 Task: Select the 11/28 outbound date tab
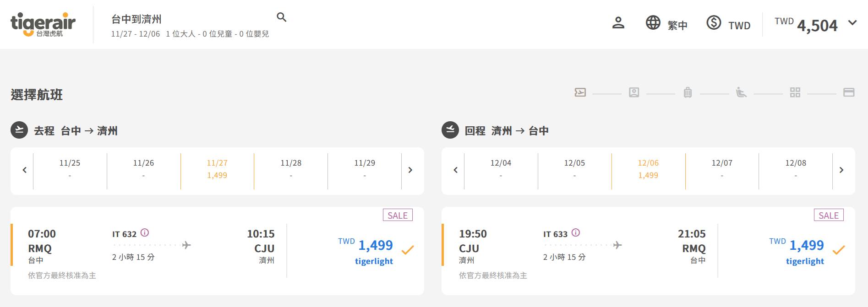291,169
